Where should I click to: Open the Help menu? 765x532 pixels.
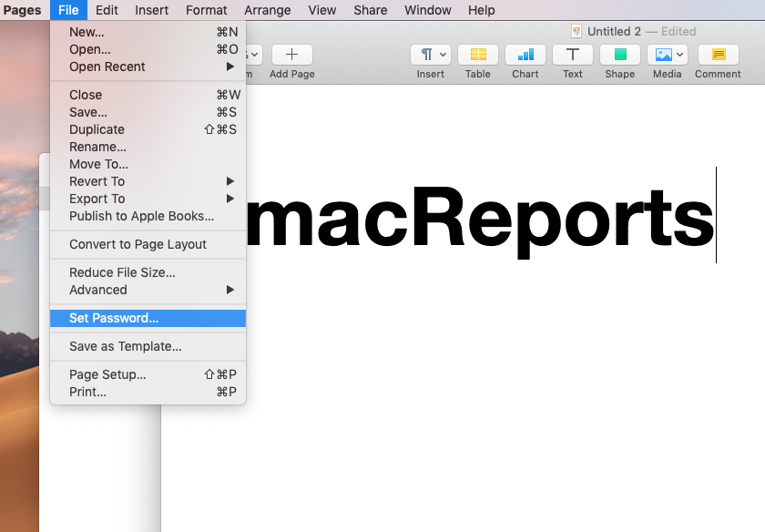pyautogui.click(x=482, y=10)
